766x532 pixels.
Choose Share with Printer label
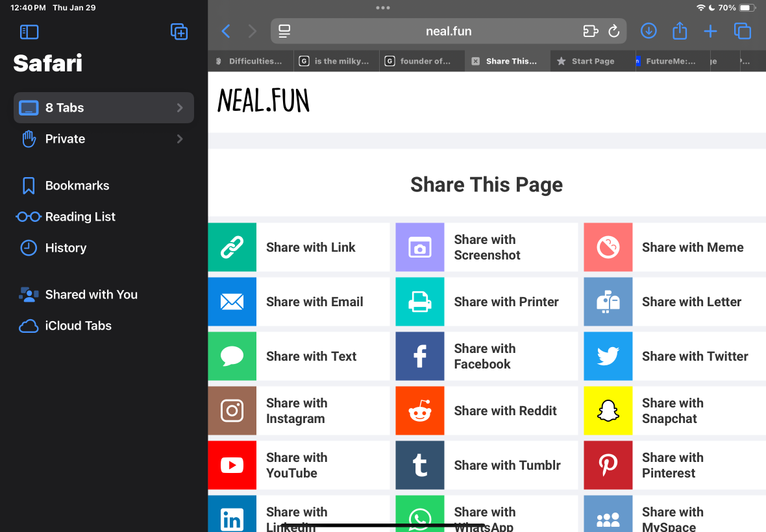click(x=506, y=302)
